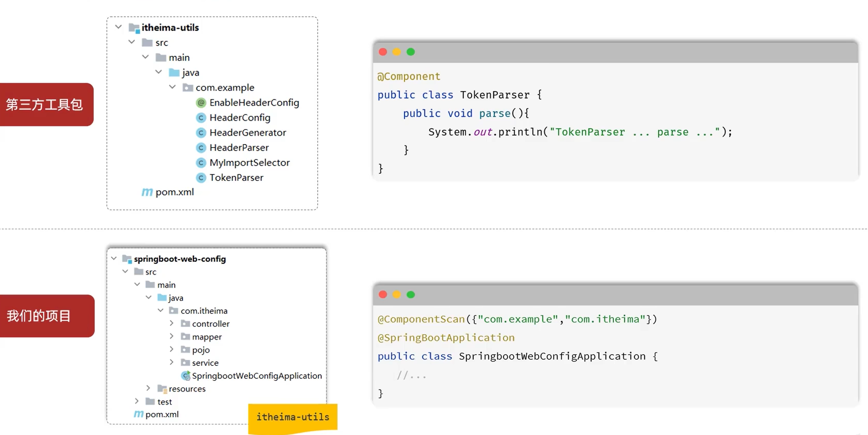Click the pom.xml Maven icon under itheima-utils
Image resolution: width=868 pixels, height=435 pixels.
click(147, 192)
